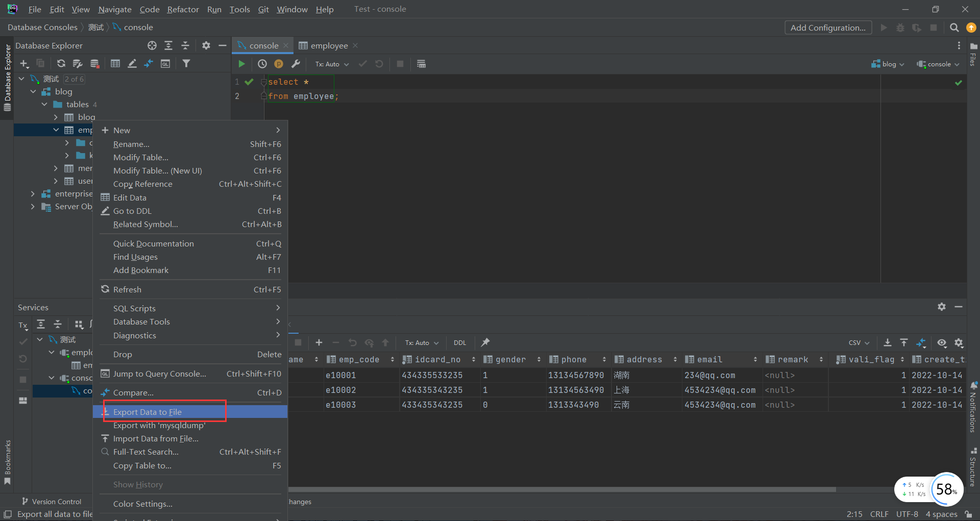Select Import Data from File... entry
Viewport: 980px width, 521px height.
pyautogui.click(x=190, y=438)
